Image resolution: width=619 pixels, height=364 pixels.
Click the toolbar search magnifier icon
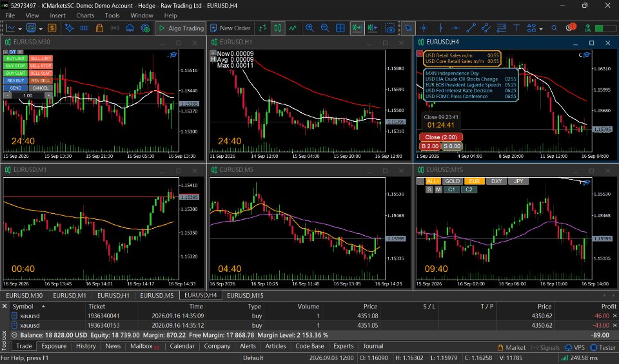tap(555, 28)
